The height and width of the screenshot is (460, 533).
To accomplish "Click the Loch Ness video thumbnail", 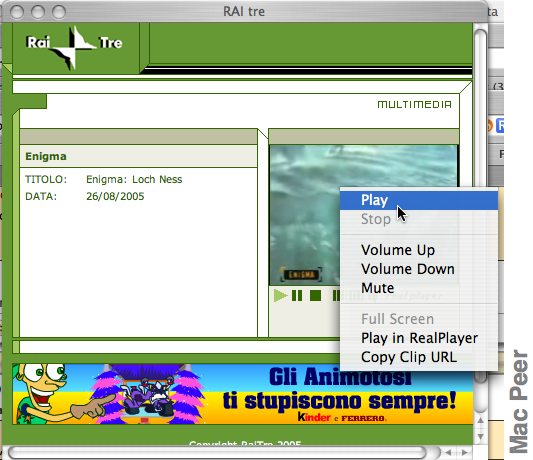I will coord(363,215).
